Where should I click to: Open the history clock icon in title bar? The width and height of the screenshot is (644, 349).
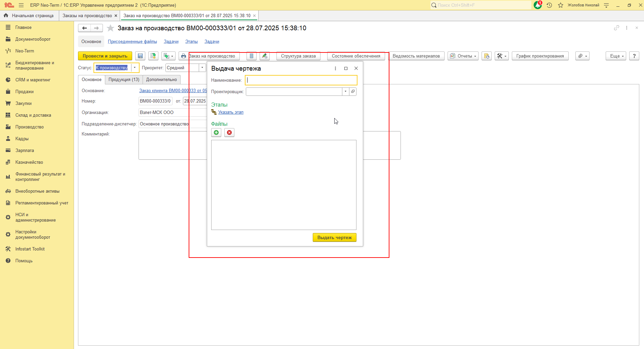tap(550, 5)
